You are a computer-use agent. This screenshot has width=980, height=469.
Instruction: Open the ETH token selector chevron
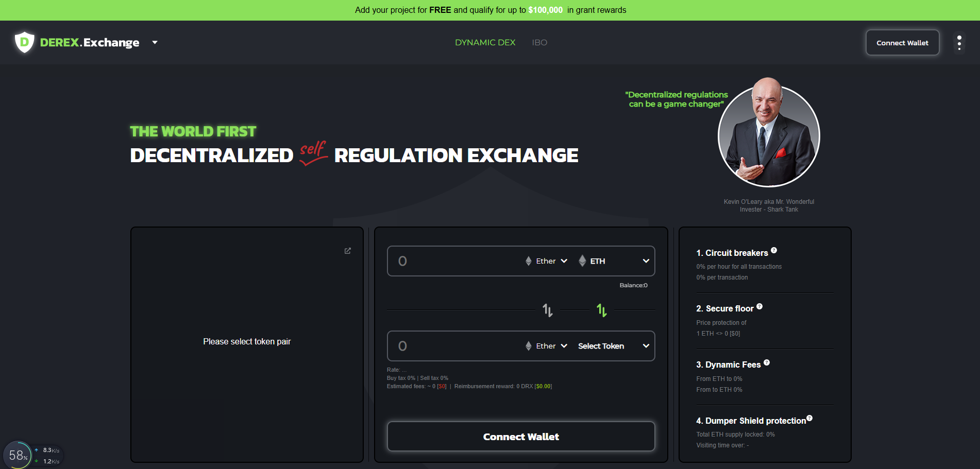pos(646,261)
